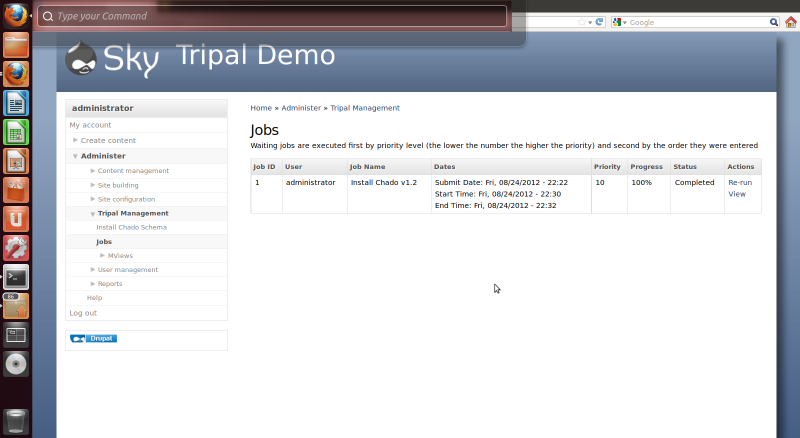Launch Firefox from the dock
Screen dimensions: 800x438
(16, 74)
